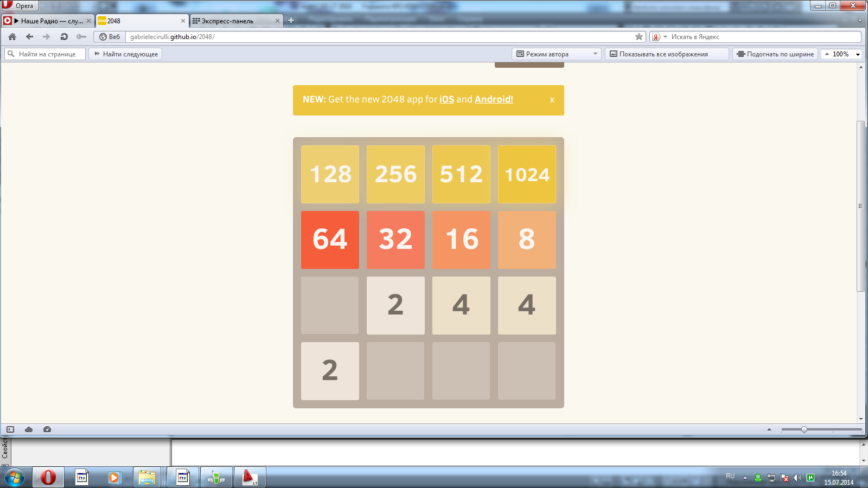Click the 128 tile
Viewport: 868px width, 488px height.
coord(330,174)
